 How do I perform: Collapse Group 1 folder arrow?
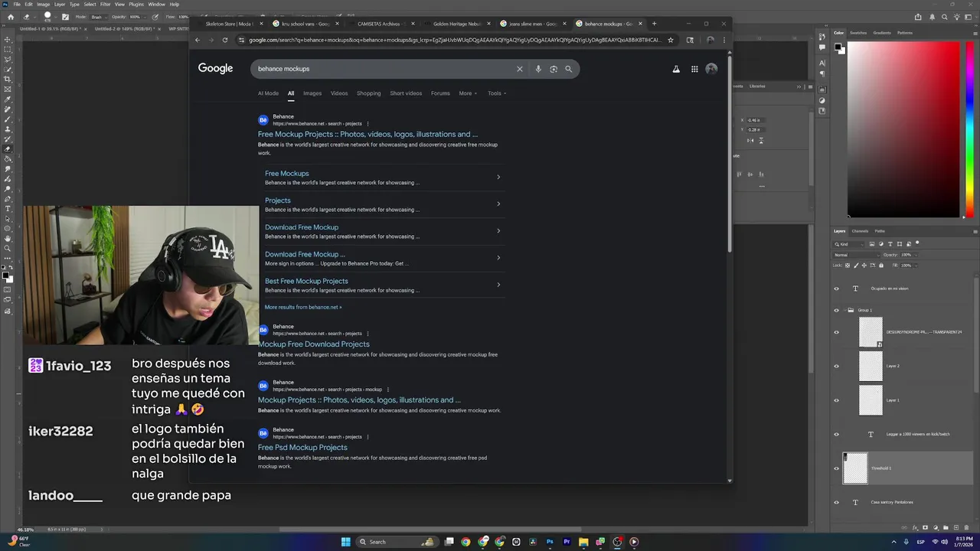coord(844,310)
